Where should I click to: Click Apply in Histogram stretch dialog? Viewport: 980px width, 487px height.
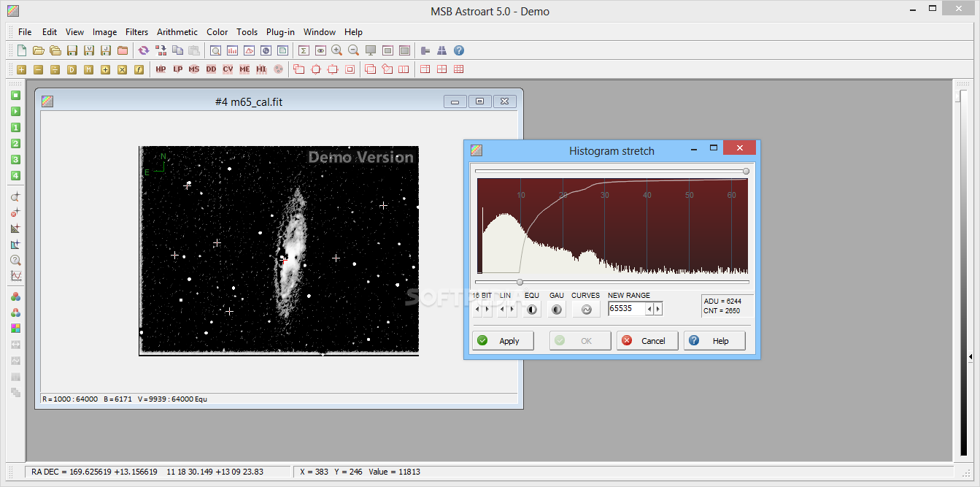pos(503,341)
